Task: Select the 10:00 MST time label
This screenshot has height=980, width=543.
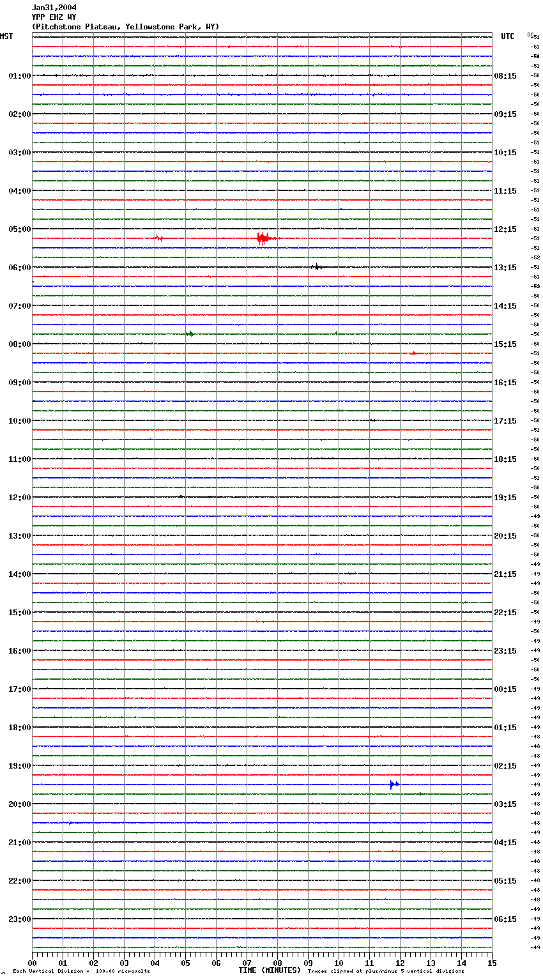Action: pyautogui.click(x=20, y=421)
